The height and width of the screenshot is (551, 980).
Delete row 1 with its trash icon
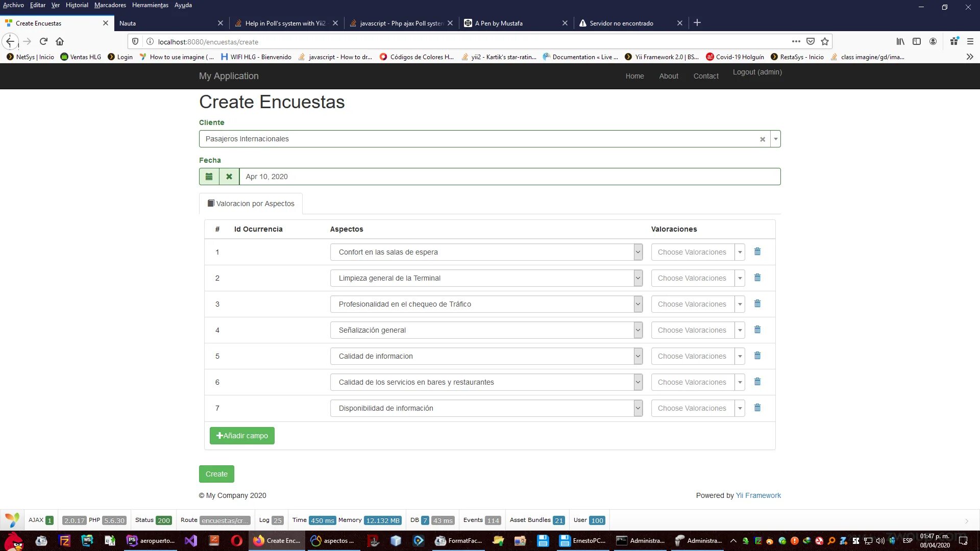(x=757, y=252)
